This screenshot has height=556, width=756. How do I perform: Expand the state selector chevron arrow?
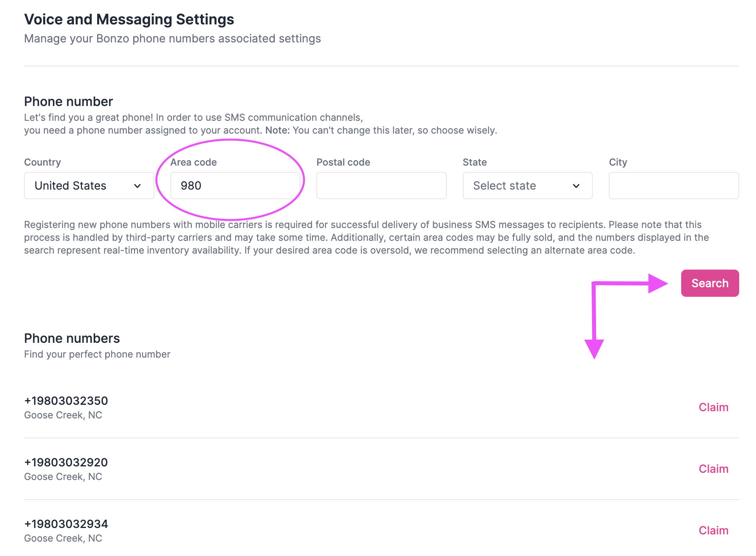pos(576,186)
